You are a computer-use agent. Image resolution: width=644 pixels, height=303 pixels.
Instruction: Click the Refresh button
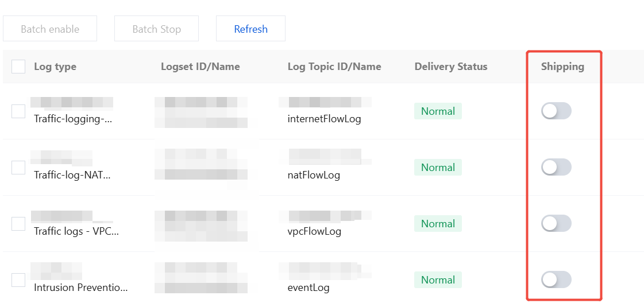point(250,29)
